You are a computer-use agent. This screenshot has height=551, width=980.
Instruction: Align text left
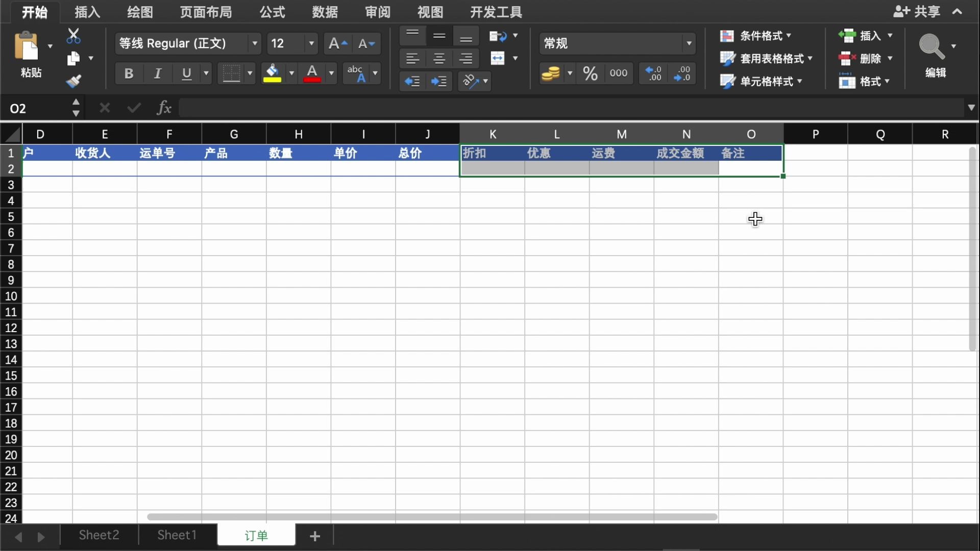click(x=412, y=59)
